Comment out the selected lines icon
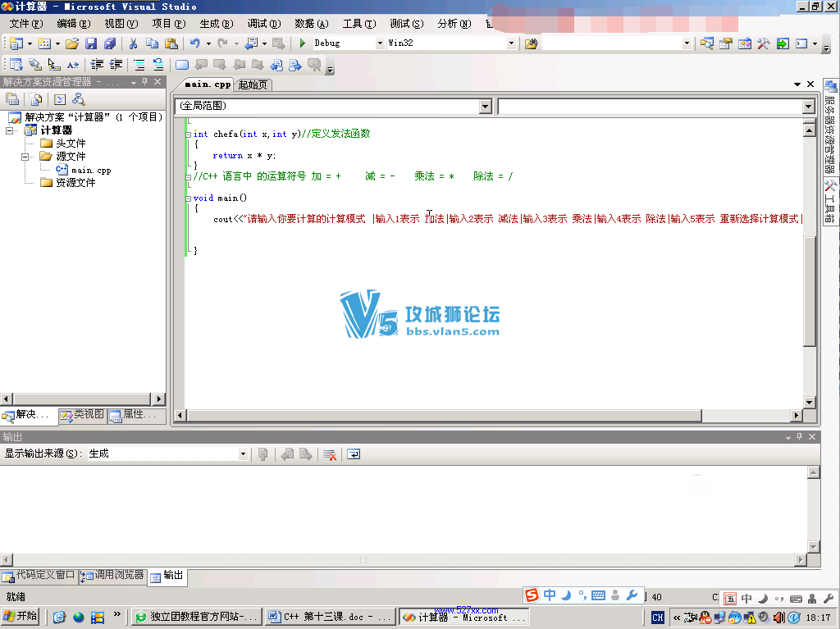 click(139, 65)
